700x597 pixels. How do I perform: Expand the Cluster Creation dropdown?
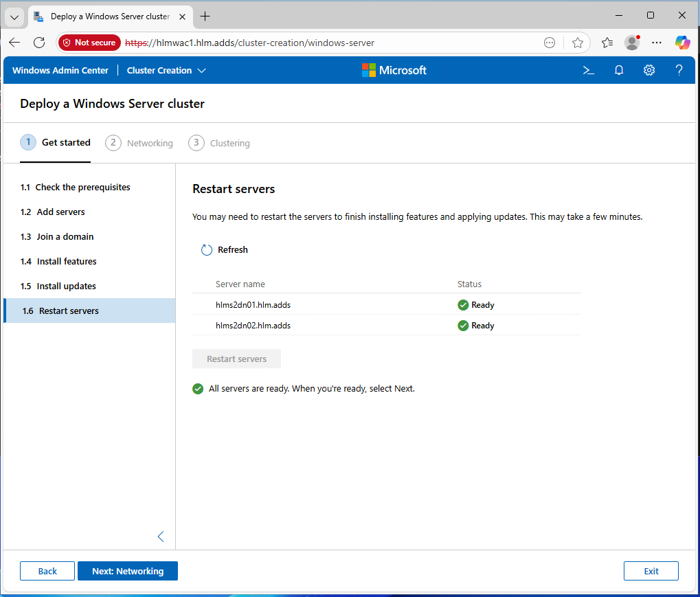(166, 70)
